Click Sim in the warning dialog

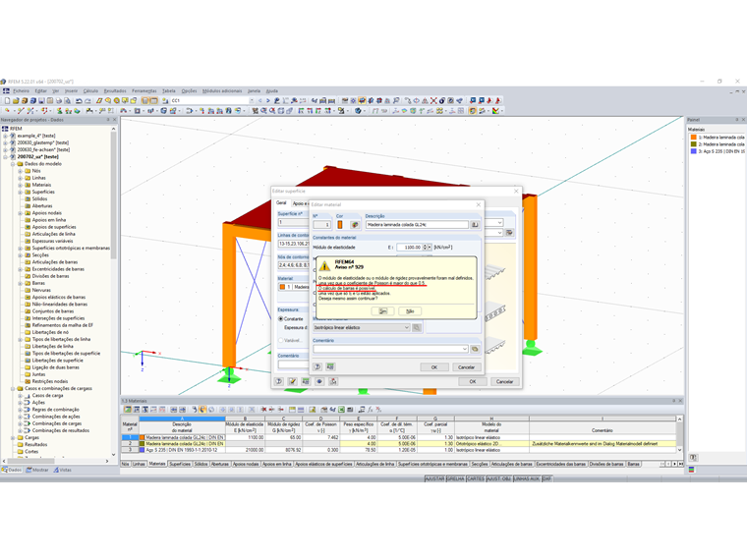tap(382, 311)
